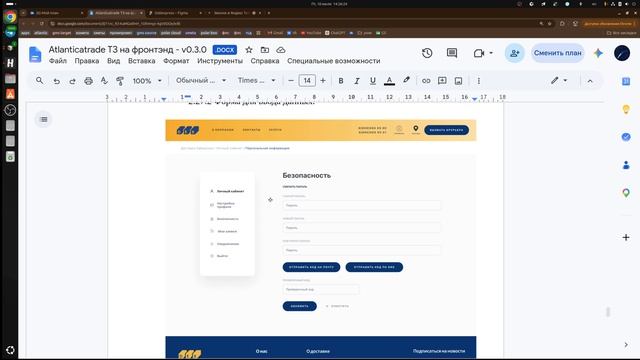Open the zoom 100% dropdown

pos(147,81)
